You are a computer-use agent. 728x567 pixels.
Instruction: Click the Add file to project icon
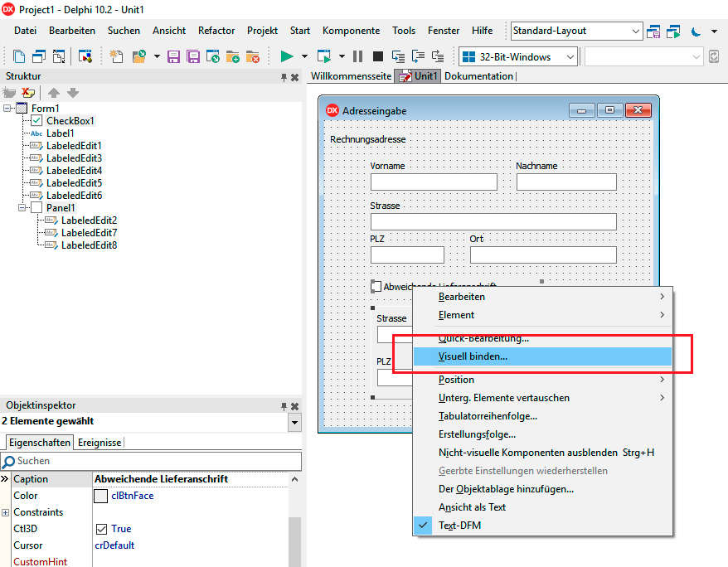(233, 56)
